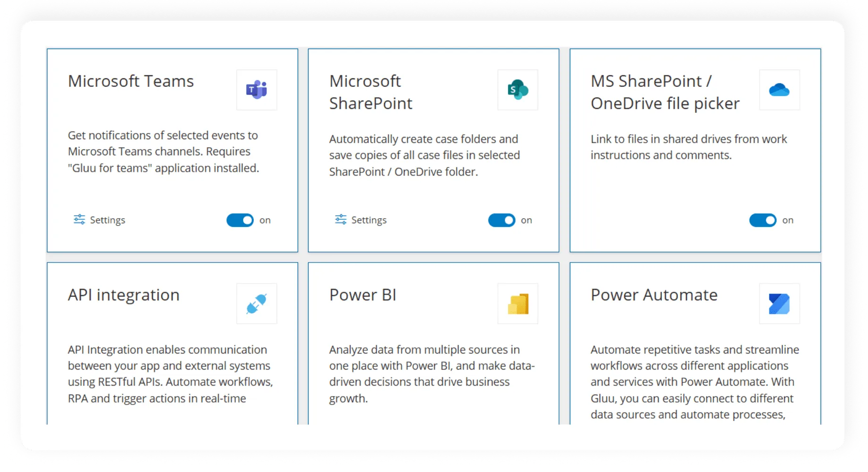Select the Microsoft SharePoint card title
The image size is (868, 472).
pos(371,92)
